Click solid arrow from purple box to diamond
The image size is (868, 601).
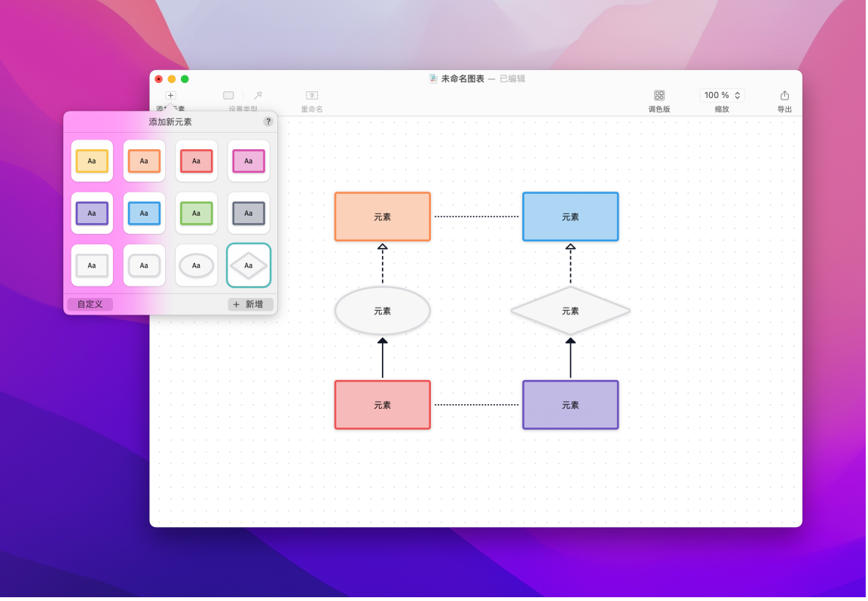[570, 358]
